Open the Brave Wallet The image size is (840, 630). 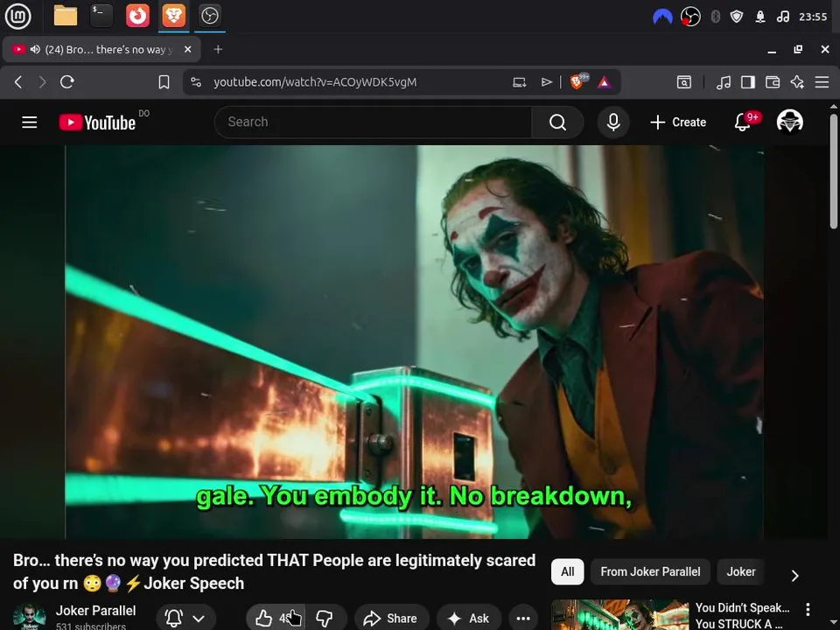pos(773,82)
